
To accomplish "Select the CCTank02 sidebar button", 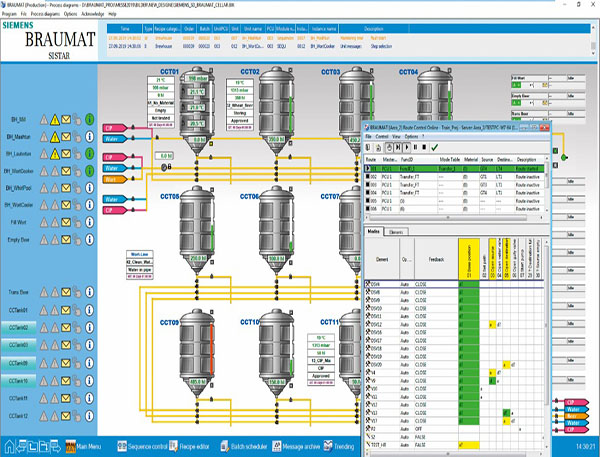I will click(x=18, y=328).
